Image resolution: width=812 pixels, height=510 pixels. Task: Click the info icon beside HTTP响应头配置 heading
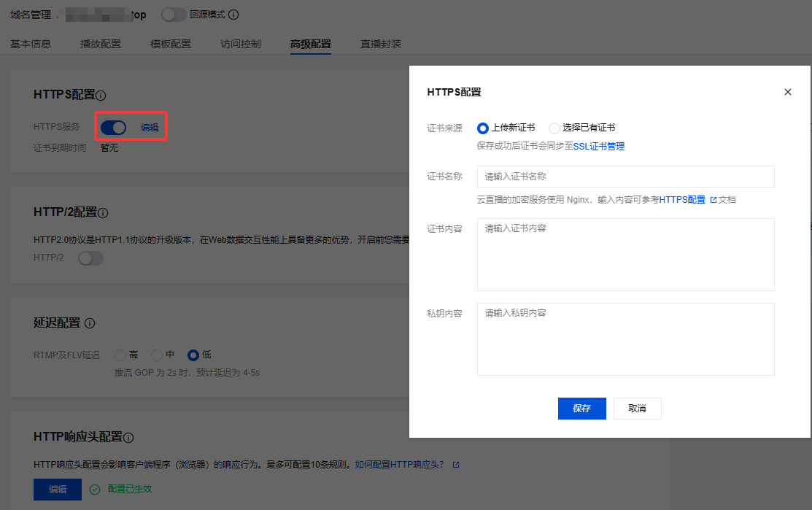[x=128, y=438]
